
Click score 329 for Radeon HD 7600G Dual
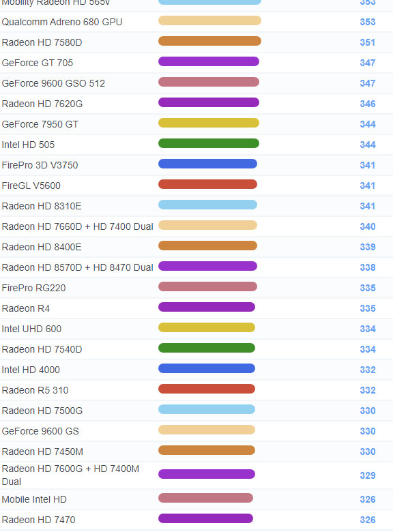368,475
